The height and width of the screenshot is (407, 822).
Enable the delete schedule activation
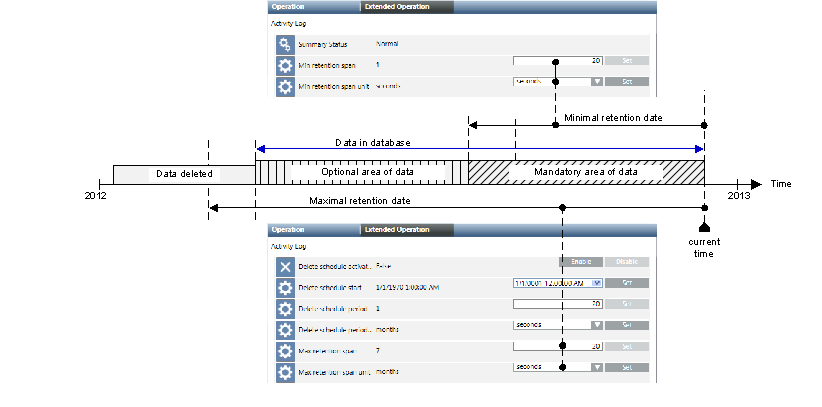[x=579, y=262]
